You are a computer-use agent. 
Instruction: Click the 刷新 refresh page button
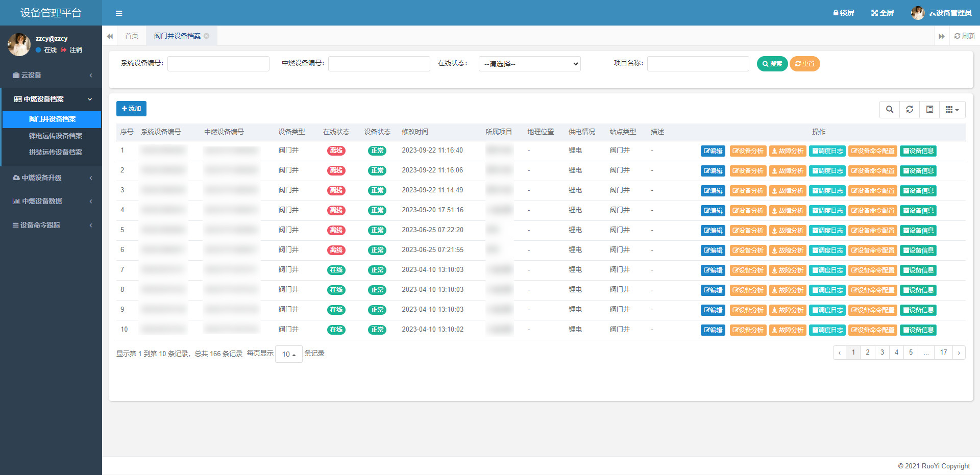pos(964,36)
